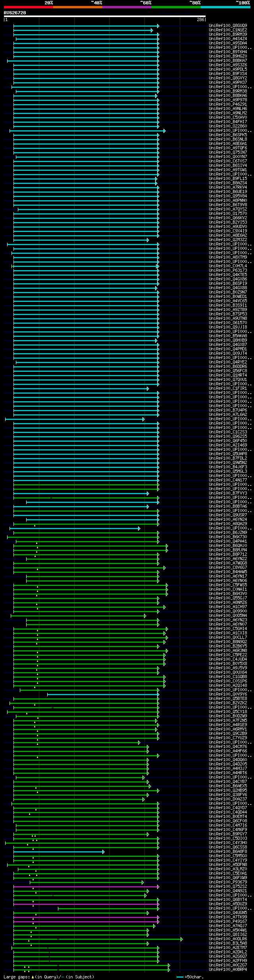Open hit UniRef100_A4S4Z4

[228, 39]
